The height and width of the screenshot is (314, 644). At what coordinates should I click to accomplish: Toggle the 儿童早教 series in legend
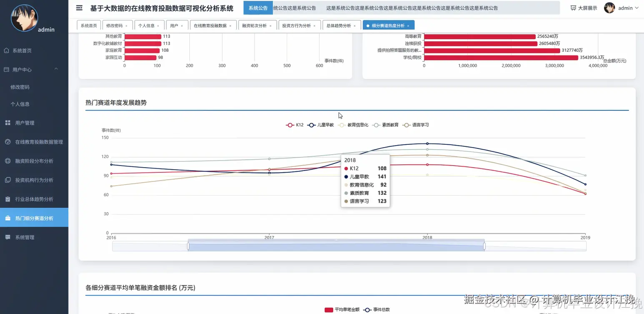321,125
